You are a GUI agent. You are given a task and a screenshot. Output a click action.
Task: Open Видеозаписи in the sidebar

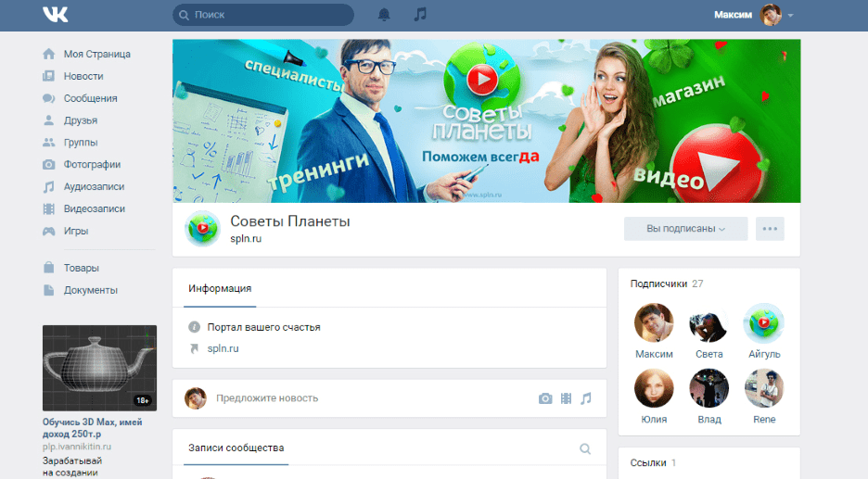click(94, 208)
